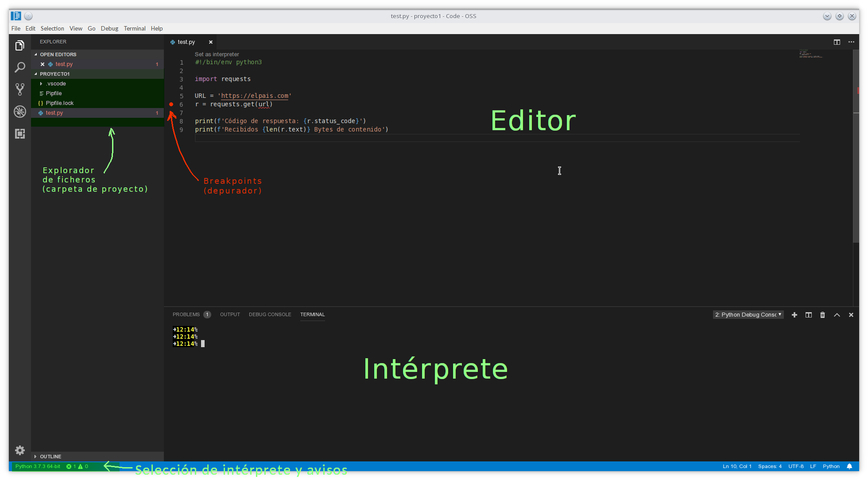Image resolution: width=868 pixels, height=480 pixels.
Task: Maximize the panel with the chevron toggle
Action: 837,314
